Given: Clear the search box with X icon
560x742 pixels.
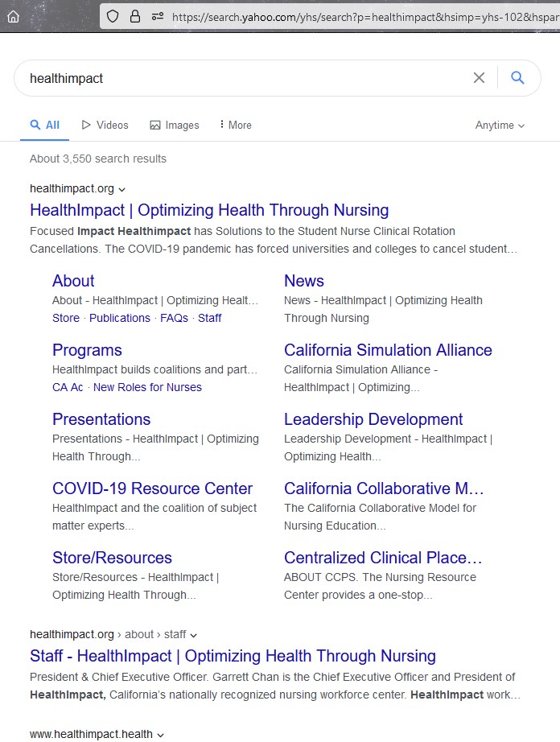Looking at the screenshot, I should (x=479, y=78).
